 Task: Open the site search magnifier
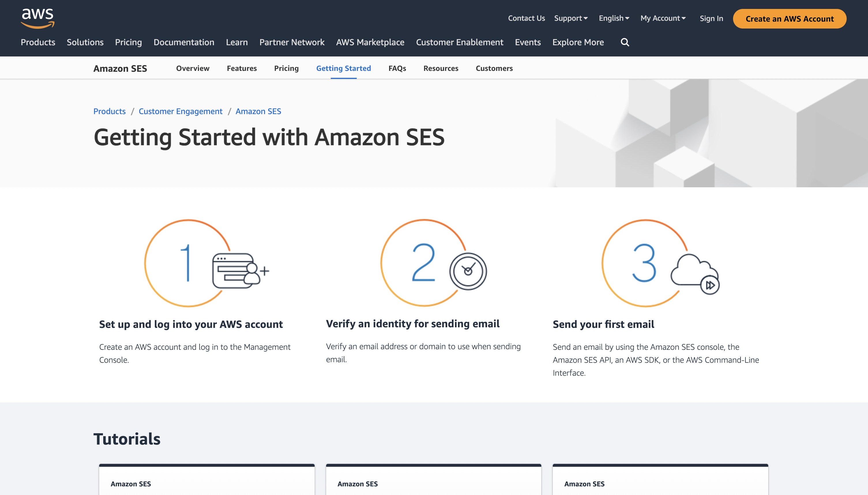pos(624,42)
